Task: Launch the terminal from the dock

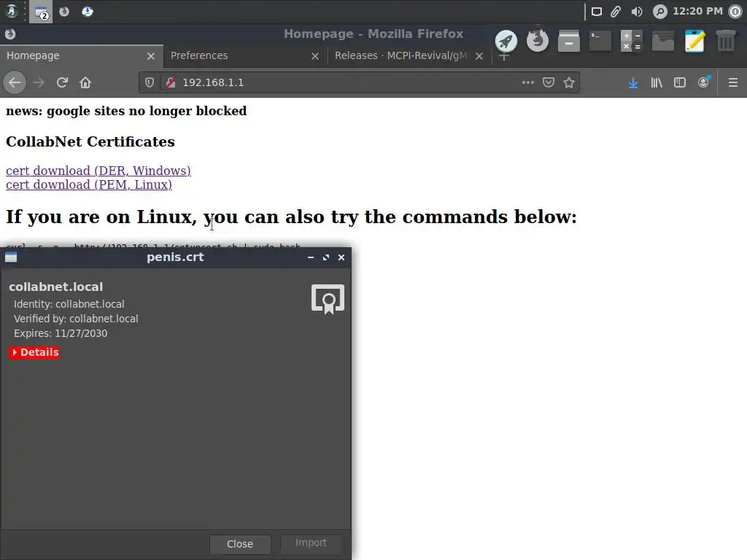Action: click(600, 41)
